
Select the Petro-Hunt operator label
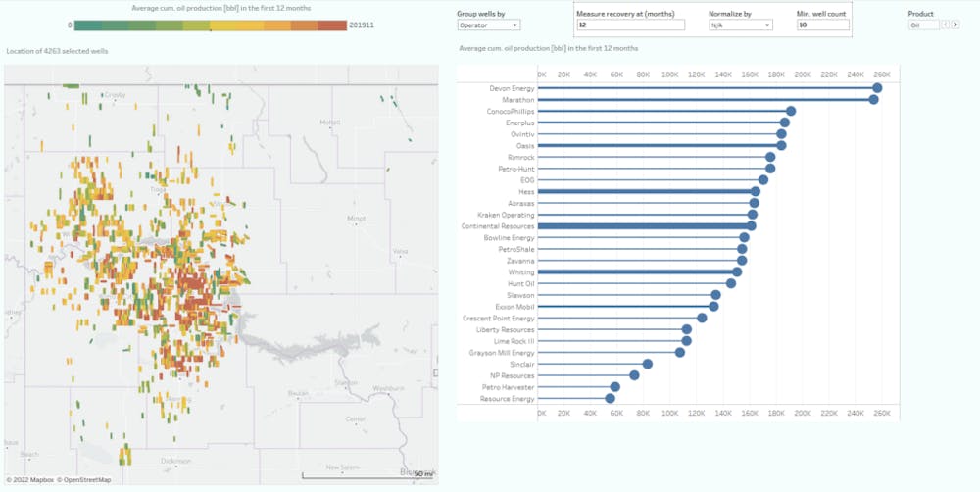pyautogui.click(x=516, y=169)
